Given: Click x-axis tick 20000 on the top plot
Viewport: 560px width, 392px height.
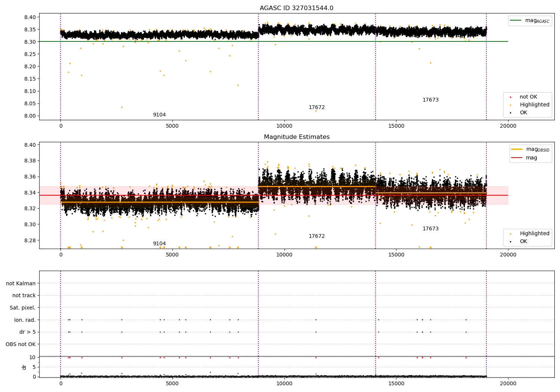Looking at the screenshot, I should pos(508,126).
